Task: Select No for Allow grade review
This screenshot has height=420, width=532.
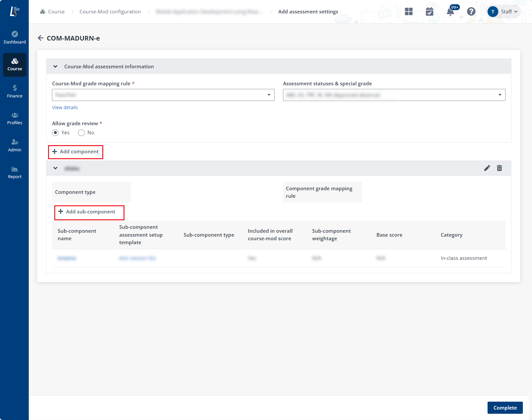Action: pyautogui.click(x=81, y=132)
